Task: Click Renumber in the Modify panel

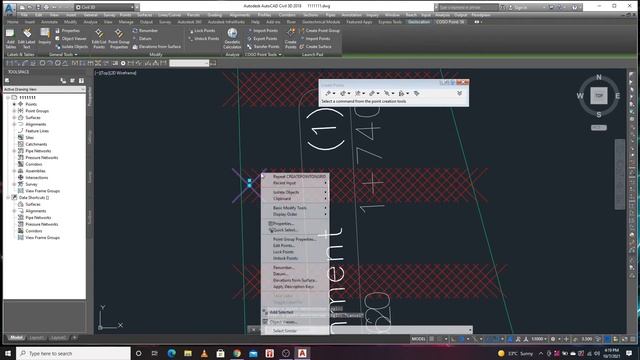Action: [145, 31]
